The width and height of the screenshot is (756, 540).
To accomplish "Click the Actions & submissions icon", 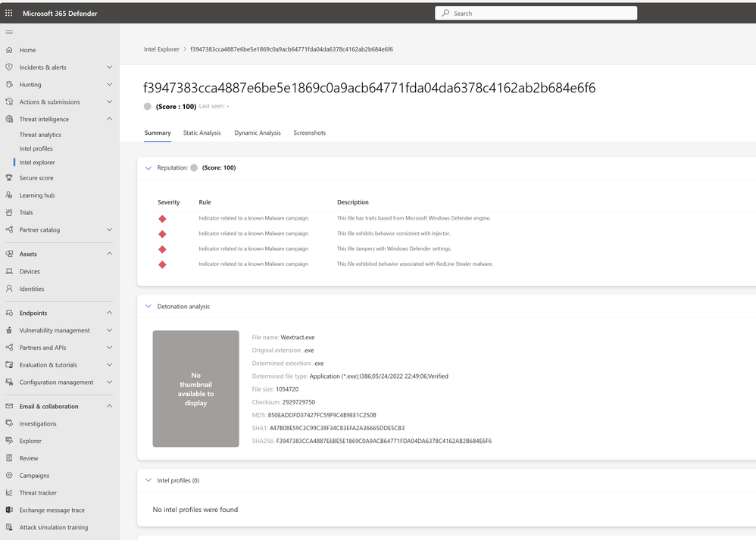I will (9, 101).
